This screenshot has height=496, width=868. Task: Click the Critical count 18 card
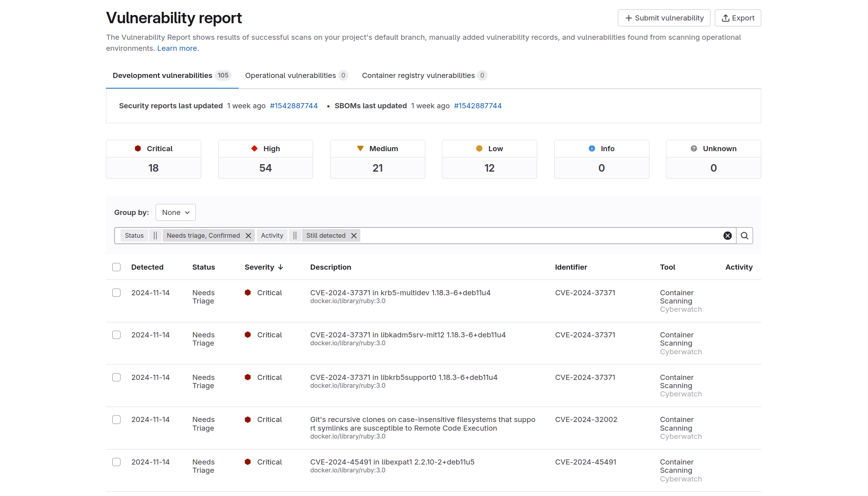pos(154,159)
